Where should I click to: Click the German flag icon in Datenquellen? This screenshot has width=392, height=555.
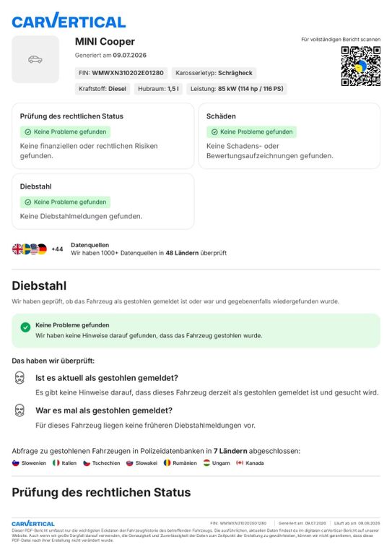(42, 249)
